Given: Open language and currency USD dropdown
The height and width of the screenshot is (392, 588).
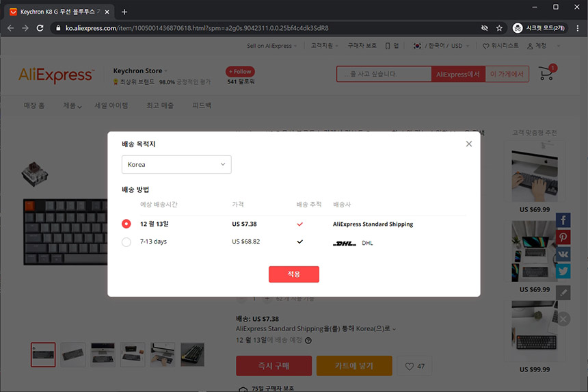Looking at the screenshot, I should (x=442, y=46).
